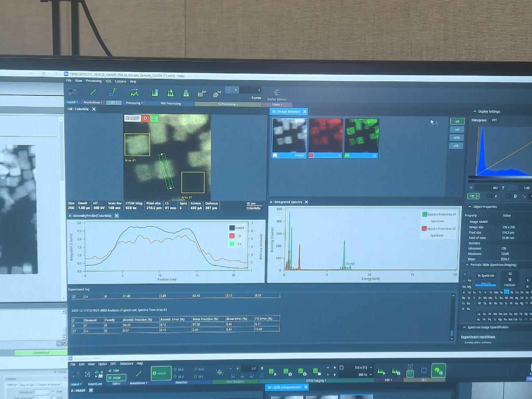Open the EDS menu in Velox
Image resolution: width=532 pixels, height=399 pixels.
click(108, 81)
